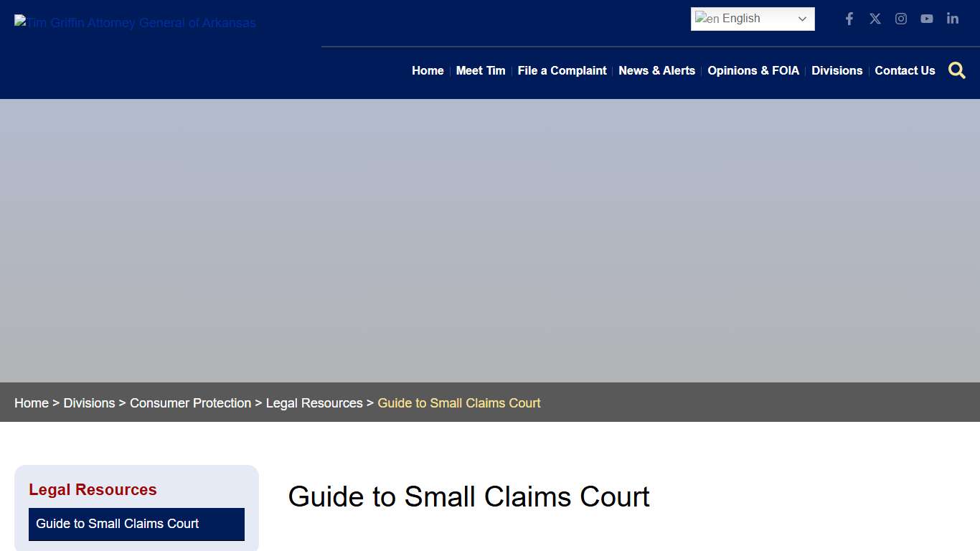Open the X (Twitter) profile icon
980x551 pixels.
click(875, 19)
